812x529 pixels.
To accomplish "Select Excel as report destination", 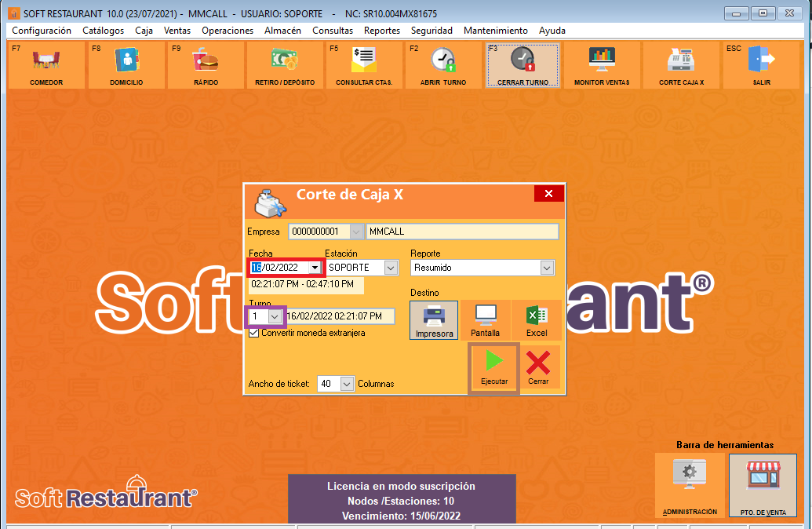I will coord(537,320).
